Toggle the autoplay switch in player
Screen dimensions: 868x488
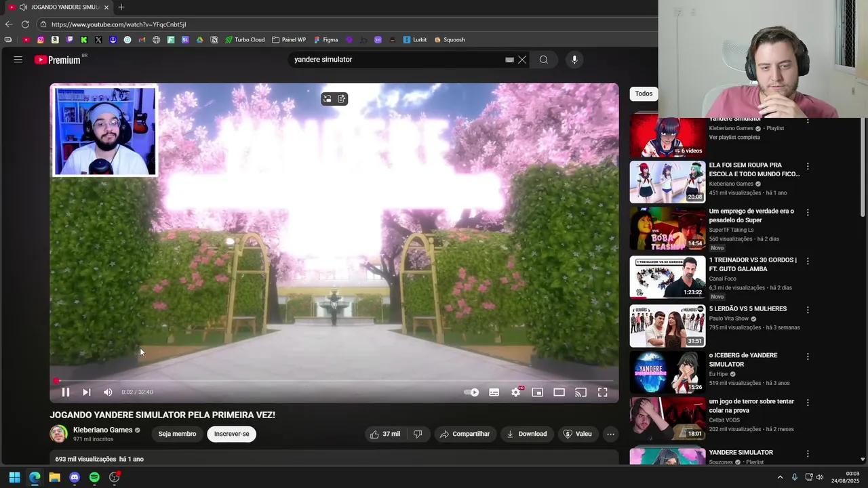click(x=471, y=392)
